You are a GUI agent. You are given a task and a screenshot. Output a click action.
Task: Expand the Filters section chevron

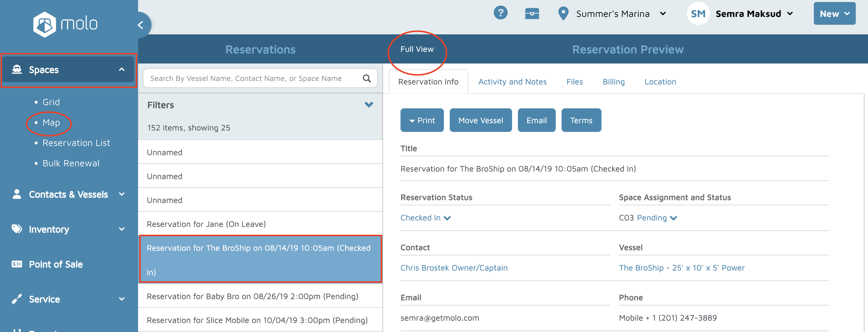pyautogui.click(x=369, y=105)
